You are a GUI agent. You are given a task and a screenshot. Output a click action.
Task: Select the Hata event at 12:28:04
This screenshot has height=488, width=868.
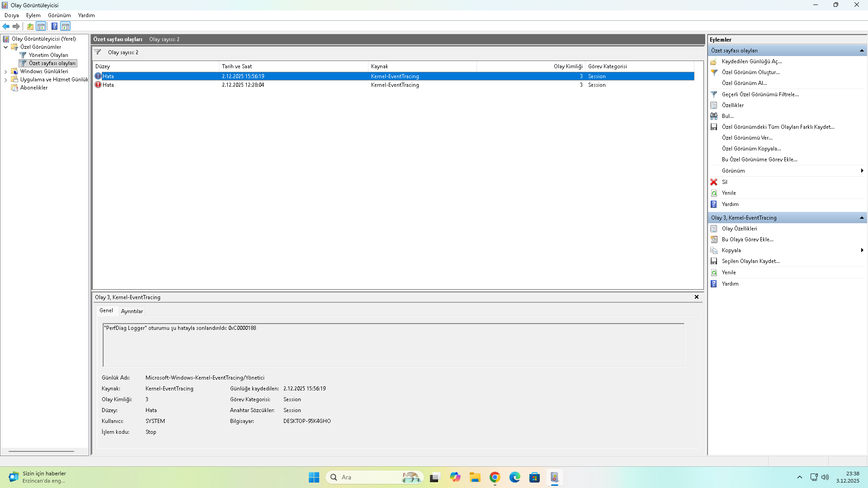click(243, 85)
